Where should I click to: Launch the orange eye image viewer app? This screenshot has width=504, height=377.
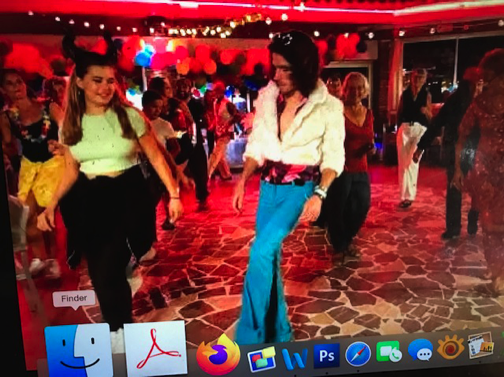coord(451,347)
